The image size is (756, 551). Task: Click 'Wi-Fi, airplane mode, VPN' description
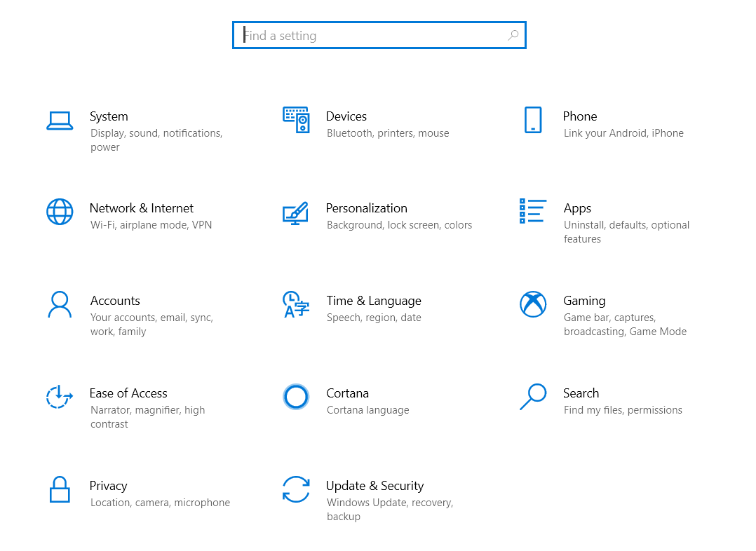(x=151, y=225)
